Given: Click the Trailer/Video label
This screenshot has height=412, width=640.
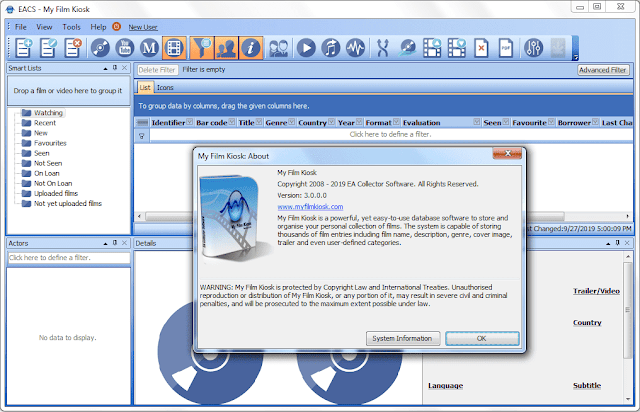Looking at the screenshot, I should point(596,291).
